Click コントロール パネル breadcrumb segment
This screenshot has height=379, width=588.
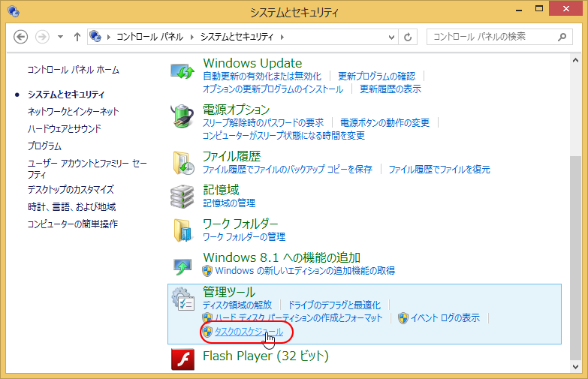149,37
